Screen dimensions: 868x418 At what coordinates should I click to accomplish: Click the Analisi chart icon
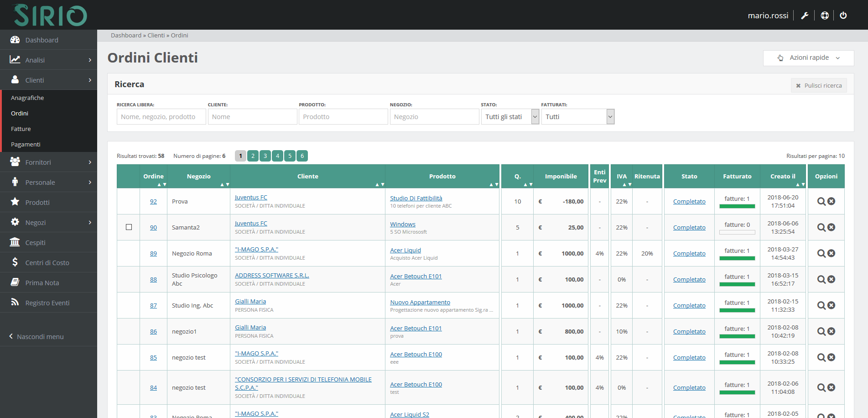point(15,60)
